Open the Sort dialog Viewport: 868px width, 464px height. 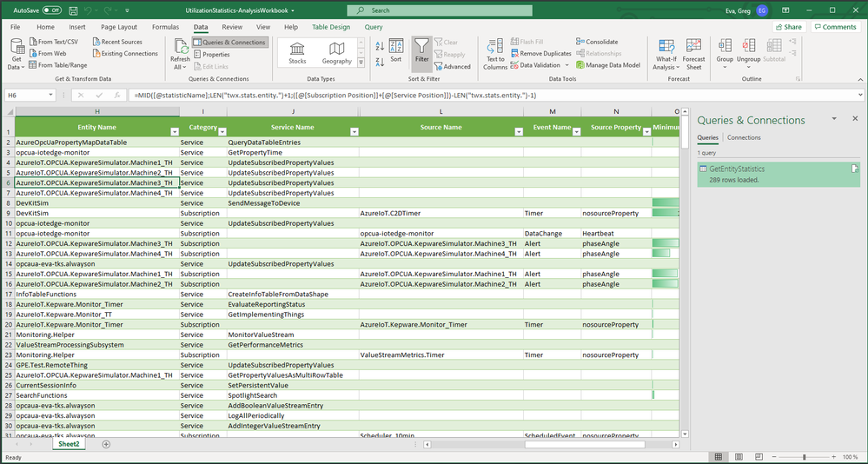pyautogui.click(x=396, y=51)
